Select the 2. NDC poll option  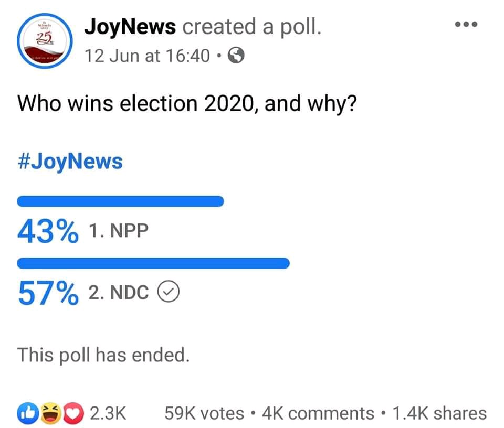(119, 293)
